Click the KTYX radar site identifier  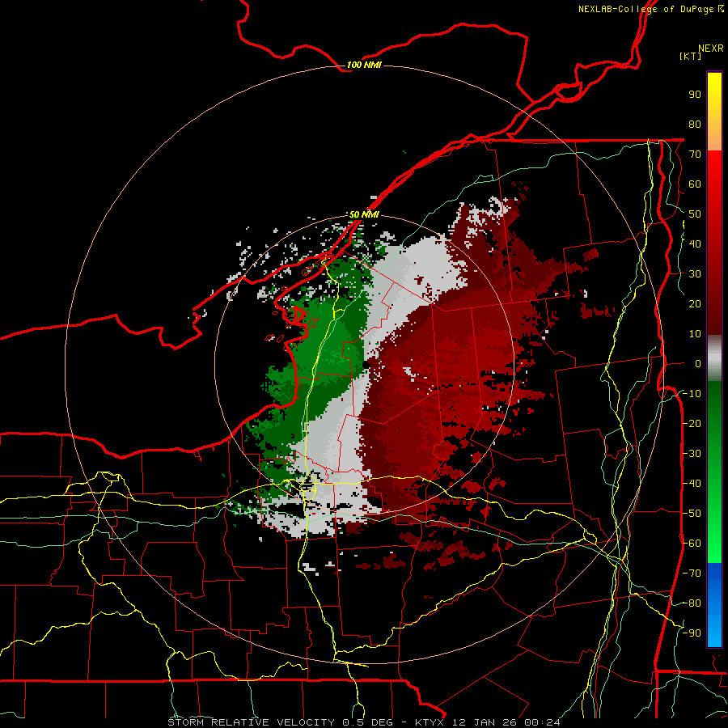[x=430, y=722]
